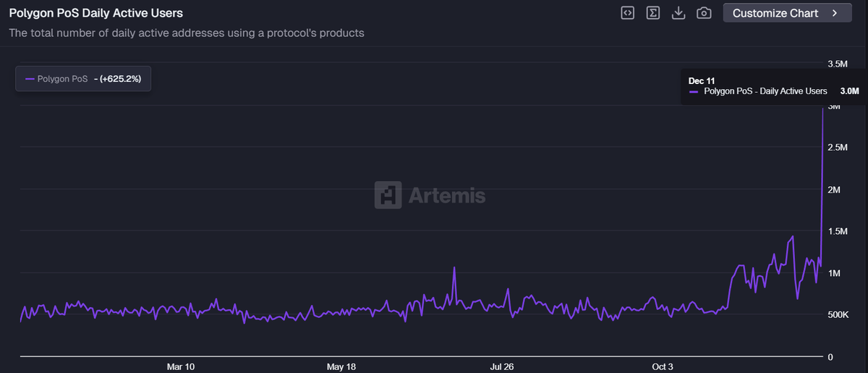The image size is (868, 373).
Task: Click the Dec 11 tooltip date
Action: pyautogui.click(x=701, y=80)
